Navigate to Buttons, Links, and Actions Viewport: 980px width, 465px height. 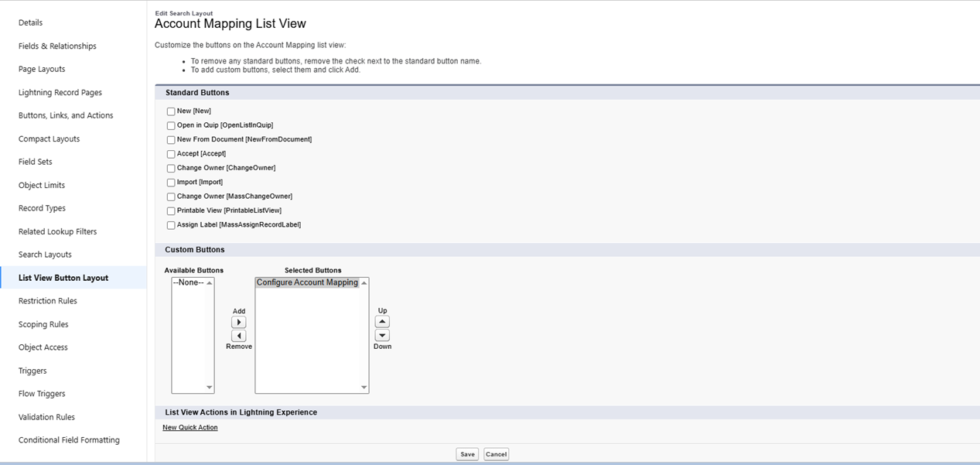[66, 115]
